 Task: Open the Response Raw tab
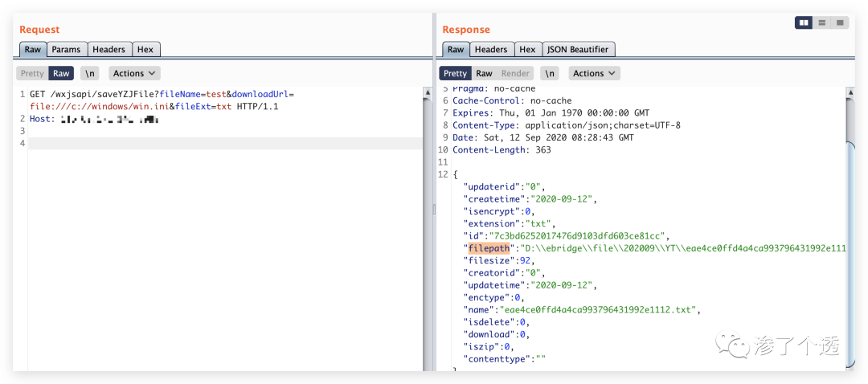[456, 49]
